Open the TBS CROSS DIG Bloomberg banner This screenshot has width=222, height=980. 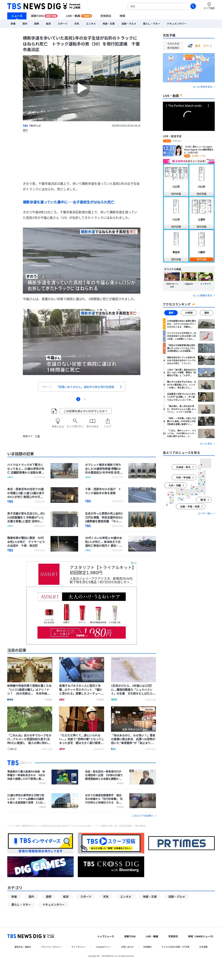tap(111, 867)
